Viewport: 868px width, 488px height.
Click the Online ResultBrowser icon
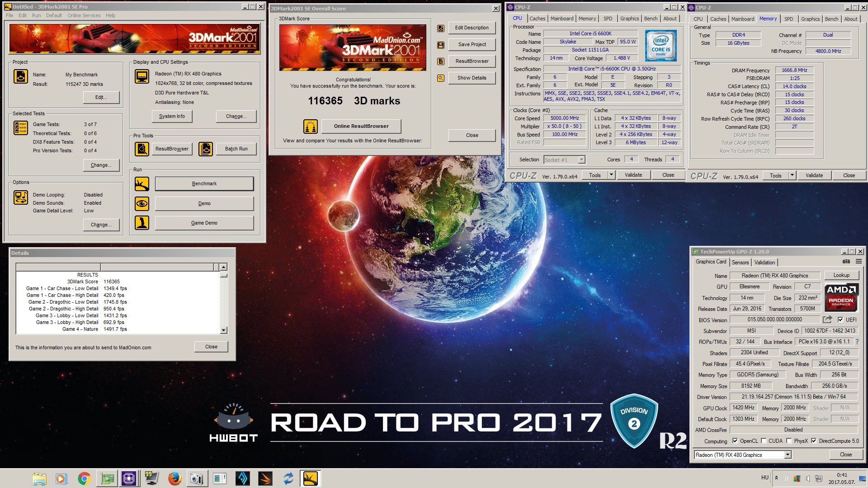tap(311, 127)
